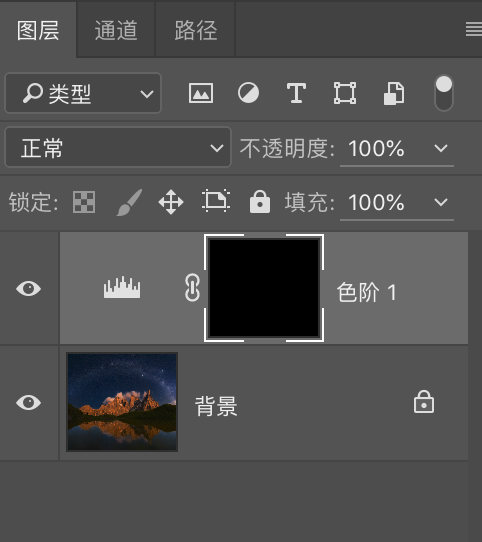
Task: Expand the 填充 fill slider arrow
Action: pyautogui.click(x=441, y=202)
